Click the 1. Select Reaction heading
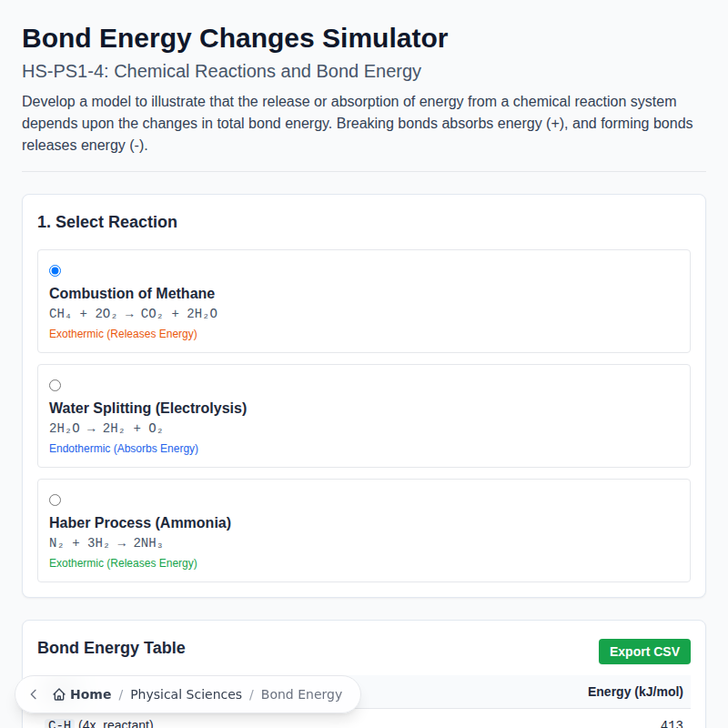Viewport: 728px width, 728px height. [x=106, y=222]
